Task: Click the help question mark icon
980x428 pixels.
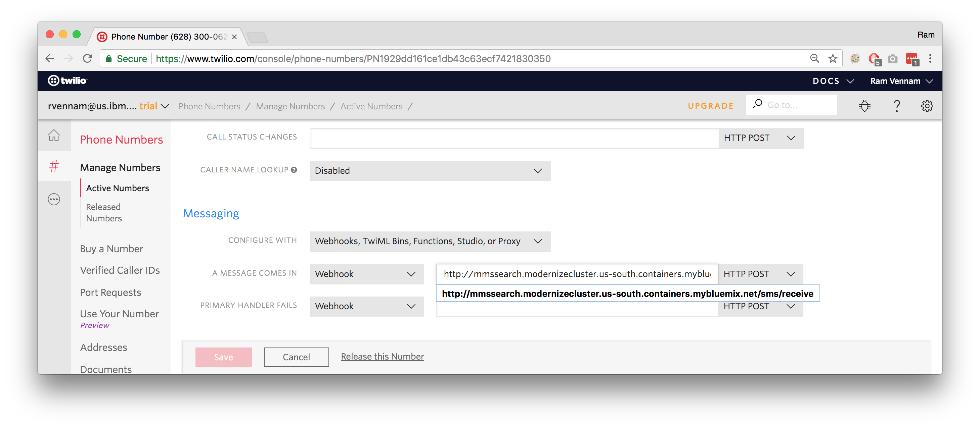Action: coord(897,106)
